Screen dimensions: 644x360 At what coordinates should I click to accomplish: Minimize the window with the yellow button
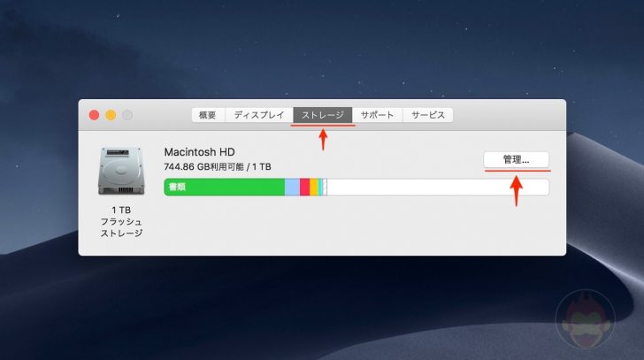[x=111, y=115]
